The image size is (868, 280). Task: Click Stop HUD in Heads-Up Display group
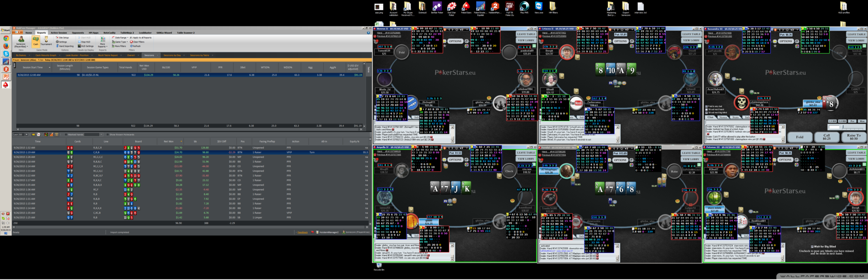(84, 42)
